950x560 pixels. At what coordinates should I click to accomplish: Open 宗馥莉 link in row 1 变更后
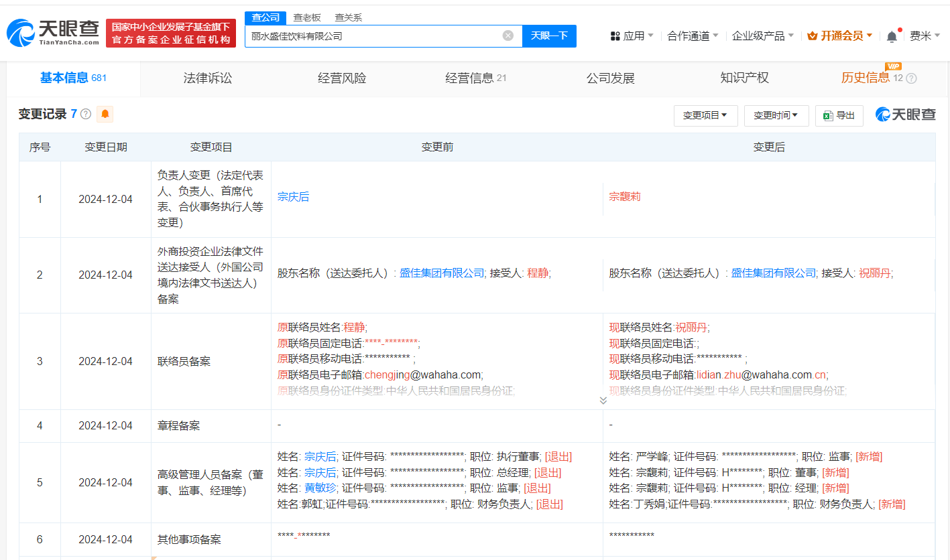(625, 197)
